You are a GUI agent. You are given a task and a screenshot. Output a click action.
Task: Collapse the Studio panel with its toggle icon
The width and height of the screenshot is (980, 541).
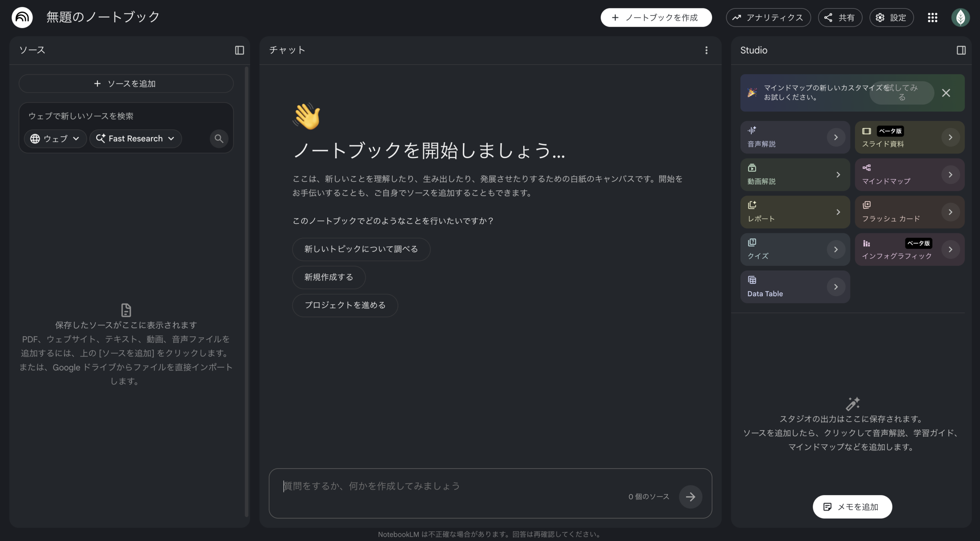pyautogui.click(x=961, y=50)
